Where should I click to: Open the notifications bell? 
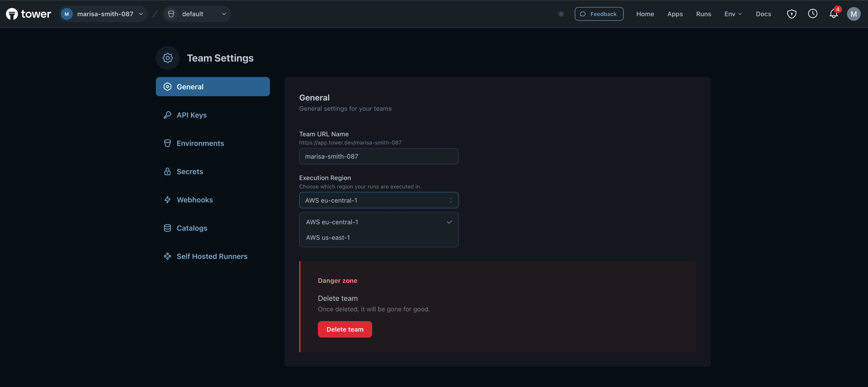coord(833,14)
